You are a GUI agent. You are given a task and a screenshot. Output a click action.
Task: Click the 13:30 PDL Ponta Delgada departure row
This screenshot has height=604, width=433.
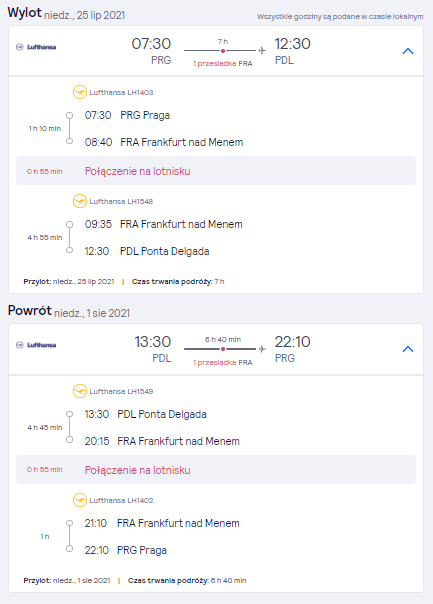pyautogui.click(x=146, y=414)
